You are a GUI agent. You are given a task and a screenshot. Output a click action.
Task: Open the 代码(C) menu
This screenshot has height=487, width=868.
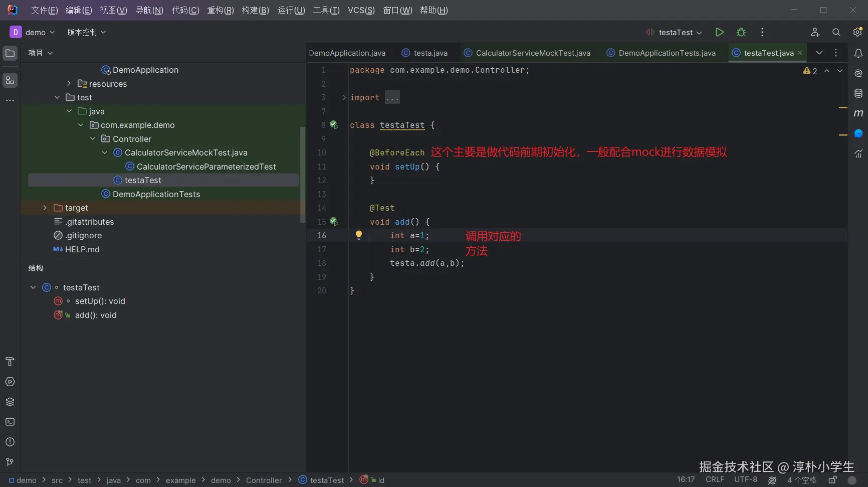[185, 10]
